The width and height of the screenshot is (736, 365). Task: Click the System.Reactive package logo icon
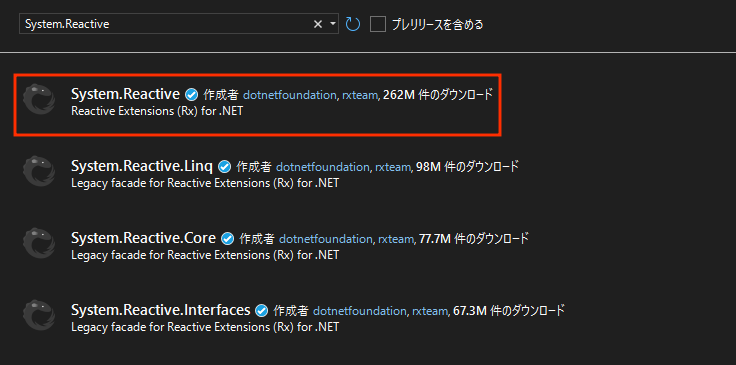click(39, 99)
